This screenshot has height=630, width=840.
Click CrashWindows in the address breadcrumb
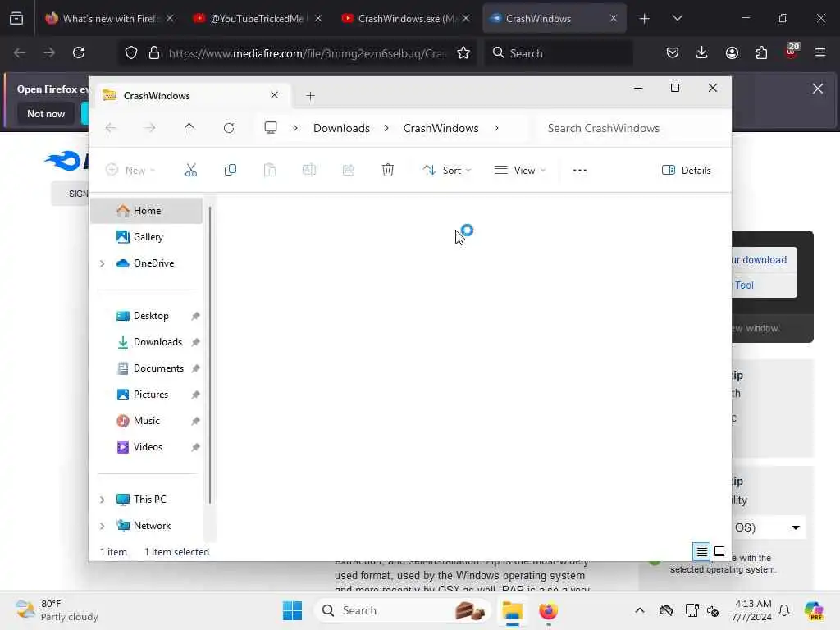tap(441, 128)
